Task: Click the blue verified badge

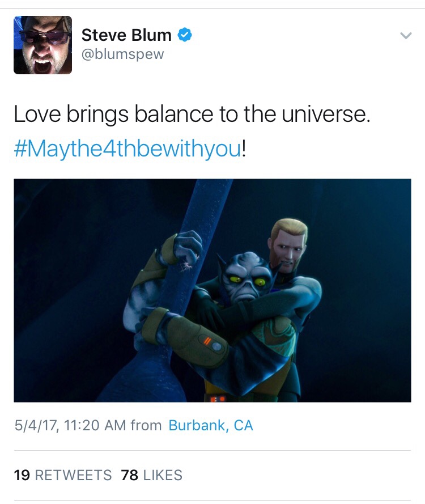Action: pyautogui.click(x=185, y=35)
